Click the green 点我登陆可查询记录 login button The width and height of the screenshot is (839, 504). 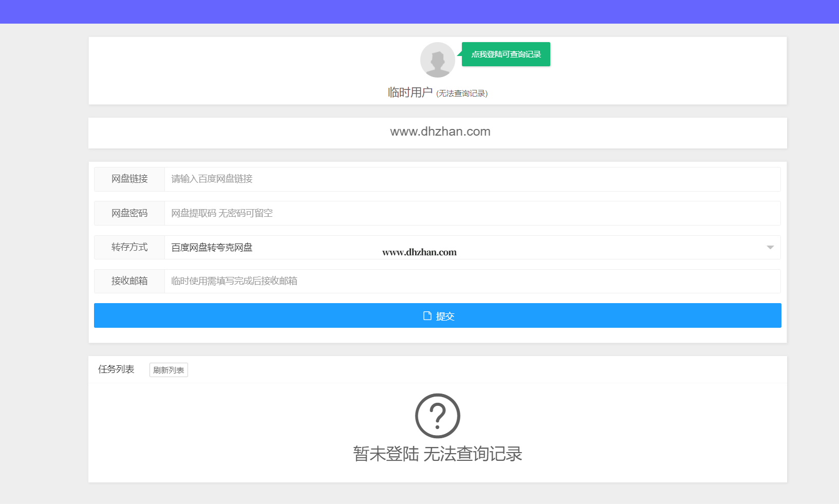[x=506, y=54]
